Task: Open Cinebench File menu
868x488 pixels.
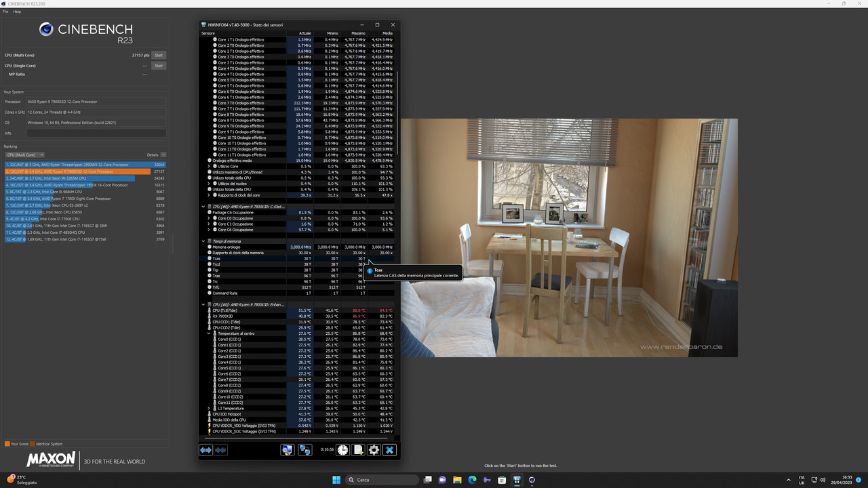Action: point(5,12)
